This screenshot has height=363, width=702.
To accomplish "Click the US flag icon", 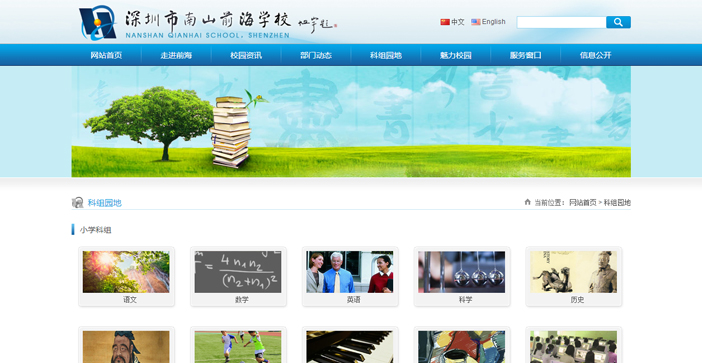I will pos(475,22).
